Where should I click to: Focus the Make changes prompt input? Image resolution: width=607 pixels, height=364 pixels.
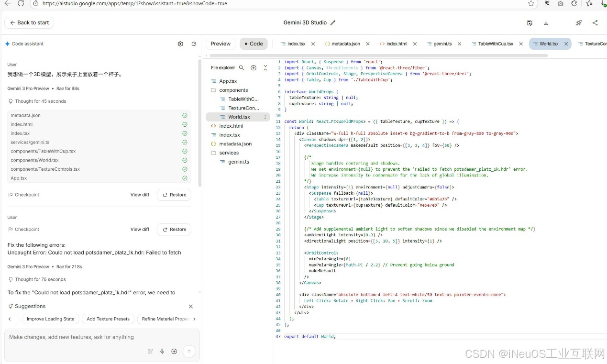pyautogui.click(x=102, y=337)
